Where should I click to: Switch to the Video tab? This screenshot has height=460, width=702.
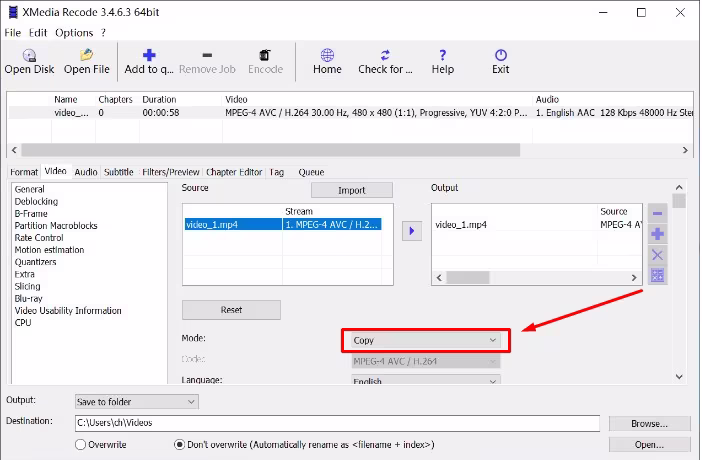click(56, 171)
